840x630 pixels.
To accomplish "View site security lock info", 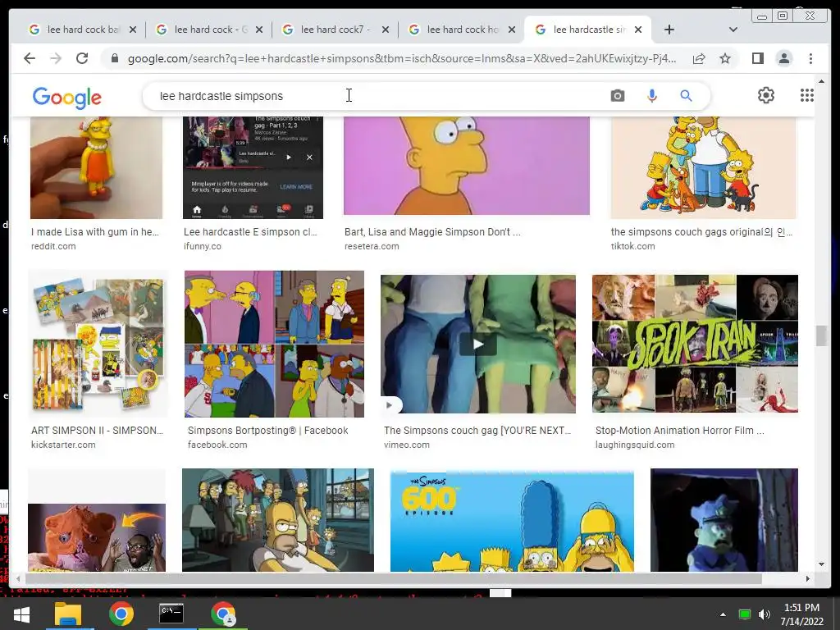I will click(115, 58).
